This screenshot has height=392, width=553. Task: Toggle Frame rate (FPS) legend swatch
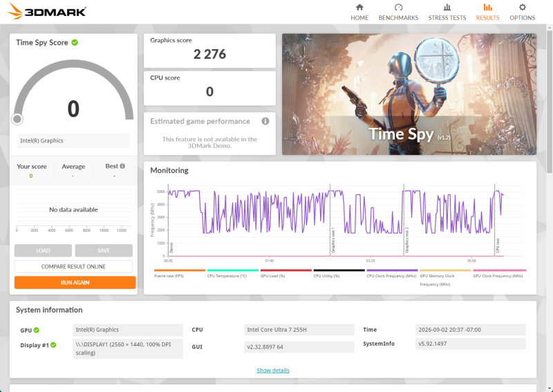click(180, 270)
